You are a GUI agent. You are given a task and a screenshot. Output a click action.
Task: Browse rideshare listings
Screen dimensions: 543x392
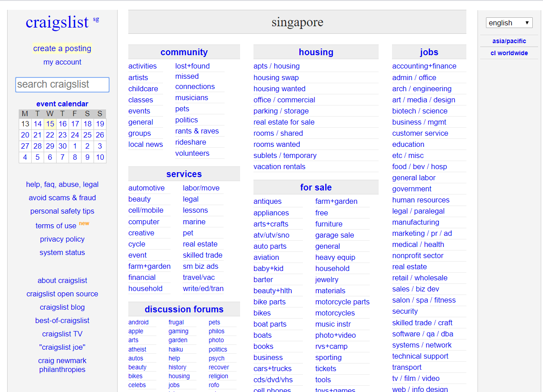tap(191, 142)
